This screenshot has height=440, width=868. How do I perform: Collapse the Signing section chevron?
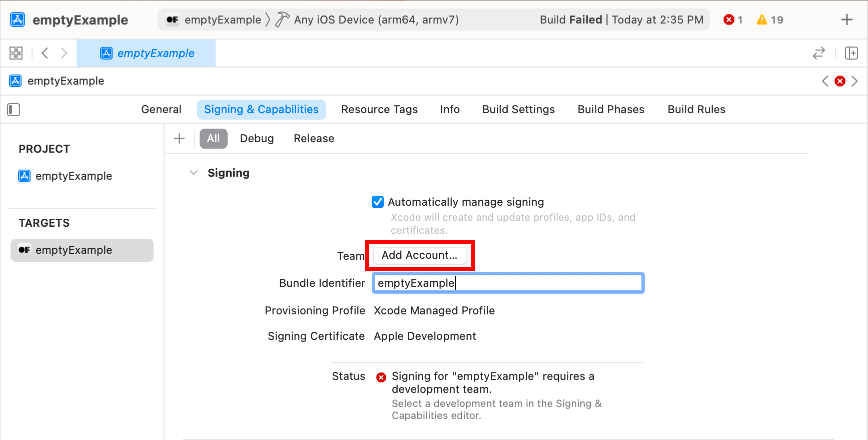pyautogui.click(x=194, y=173)
